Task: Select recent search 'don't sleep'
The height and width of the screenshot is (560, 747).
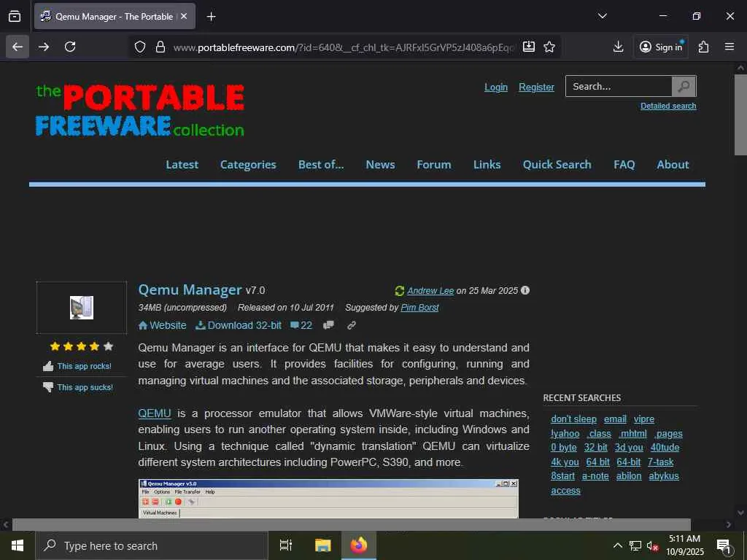Action: [x=573, y=419]
